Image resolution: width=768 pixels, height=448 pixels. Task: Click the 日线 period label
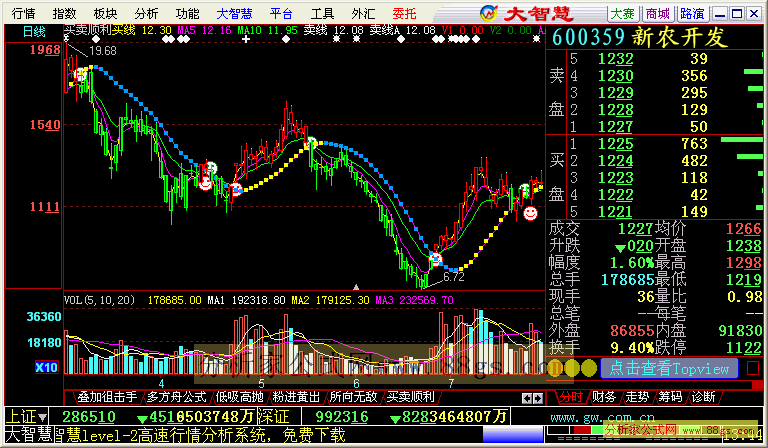point(34,32)
